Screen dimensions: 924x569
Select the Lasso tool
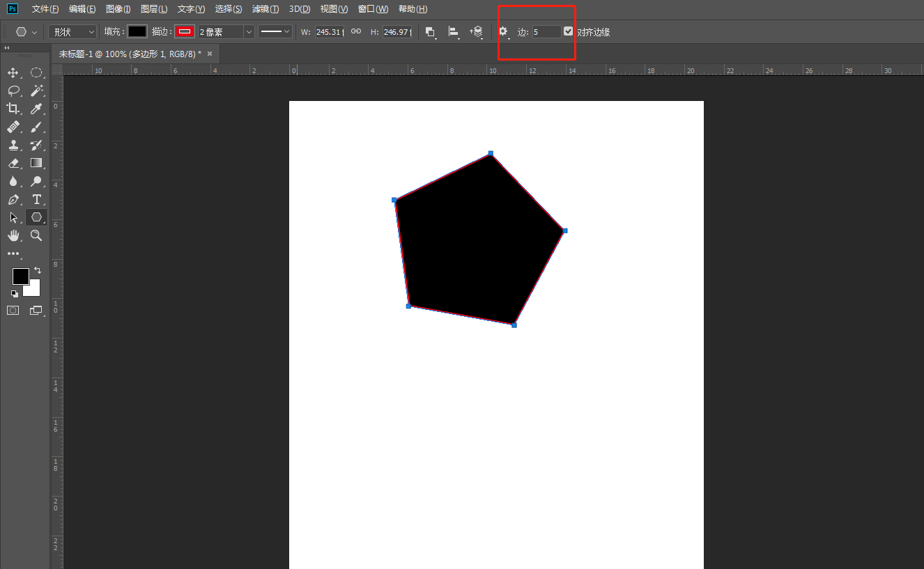(13, 91)
